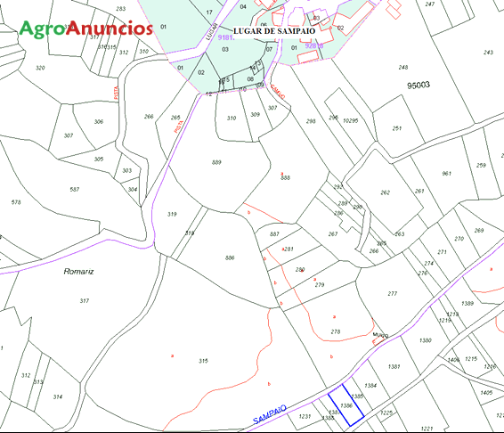The height and width of the screenshot is (433, 504).
Task: Select parcel 315 on the map
Action: (203, 361)
